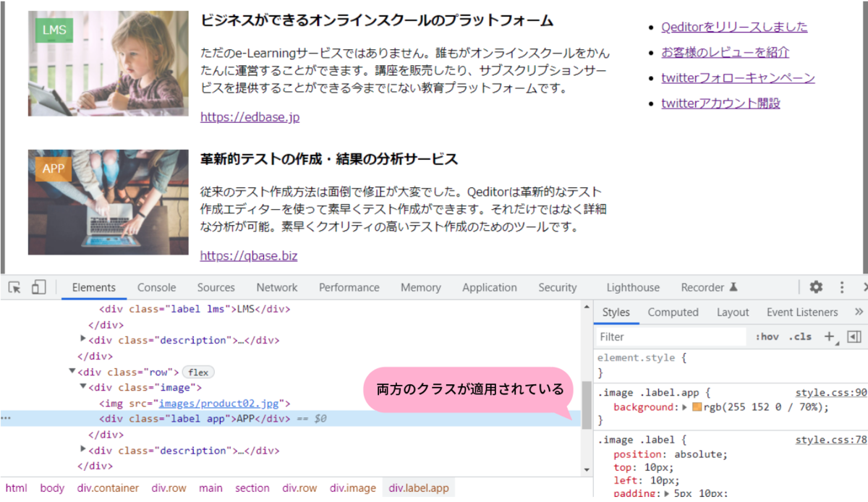868x502 pixels.
Task: Toggle computed styles sidebar icon
Action: pos(854,336)
